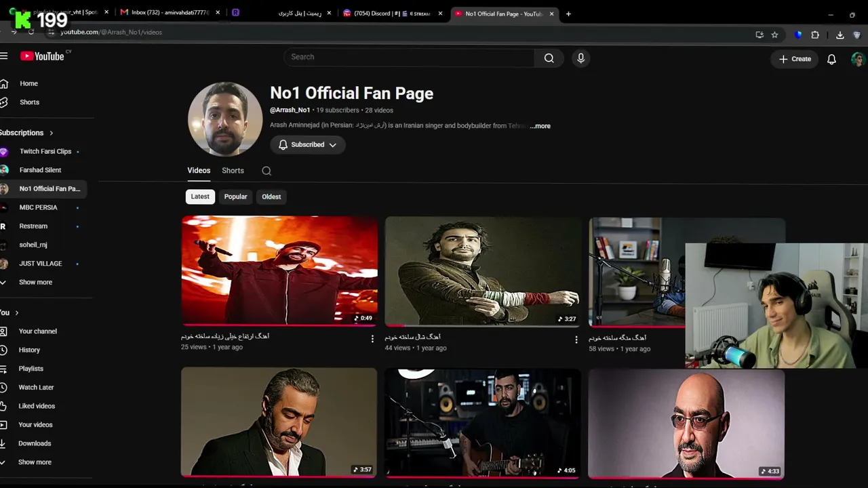Click the channel profile picture
The width and height of the screenshot is (868, 488).
point(225,119)
